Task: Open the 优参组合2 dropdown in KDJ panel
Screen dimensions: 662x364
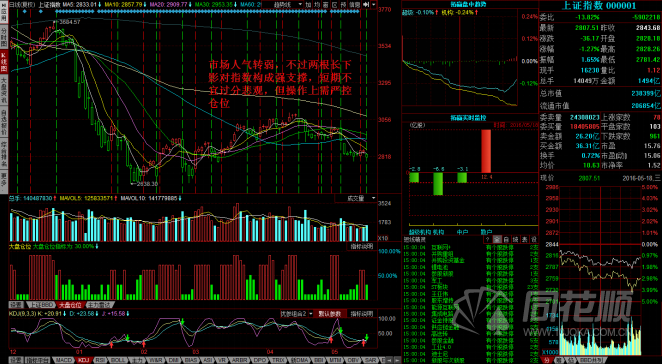Action: coord(297,314)
